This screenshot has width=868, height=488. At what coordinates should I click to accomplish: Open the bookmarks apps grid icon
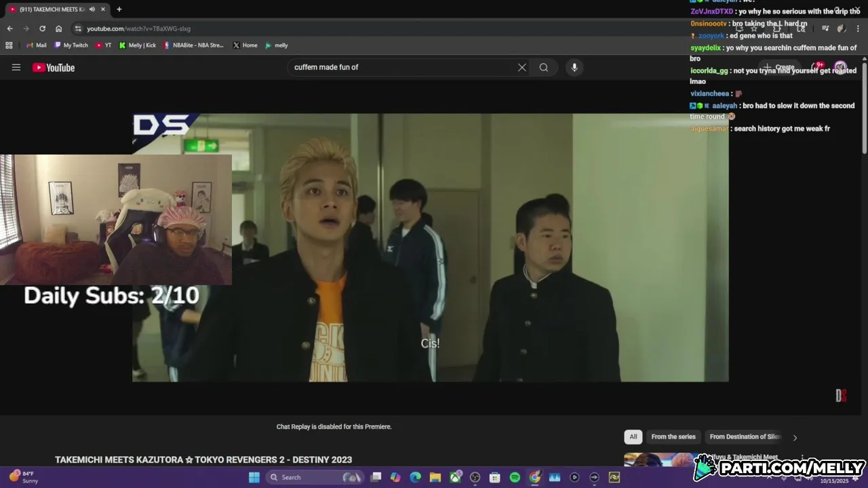(x=9, y=45)
